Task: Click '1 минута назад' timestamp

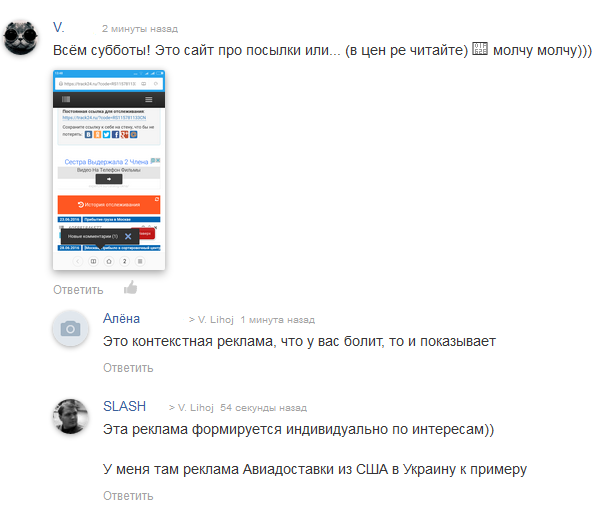Action: point(278,320)
